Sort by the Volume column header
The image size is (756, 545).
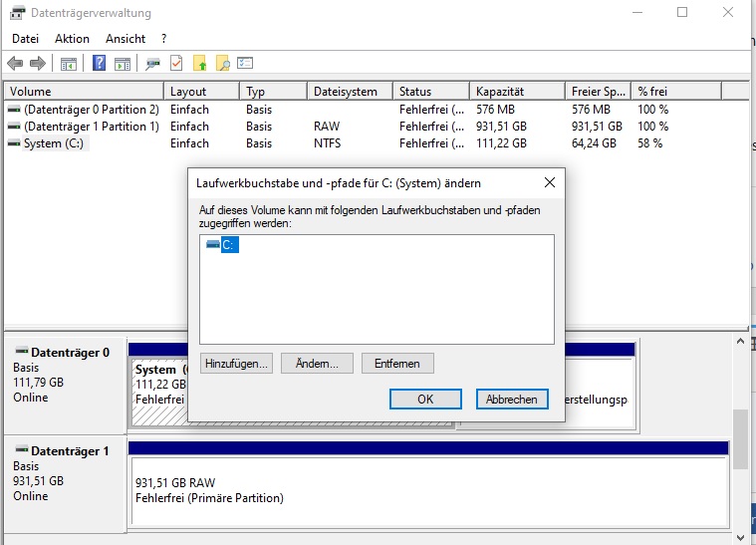pos(84,91)
